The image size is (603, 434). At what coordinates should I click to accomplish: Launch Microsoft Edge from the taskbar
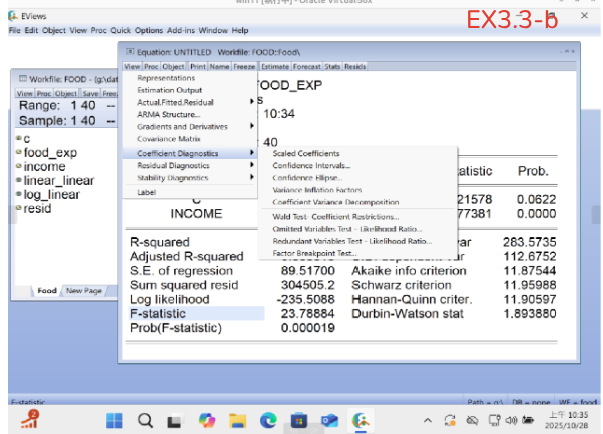tap(268, 419)
